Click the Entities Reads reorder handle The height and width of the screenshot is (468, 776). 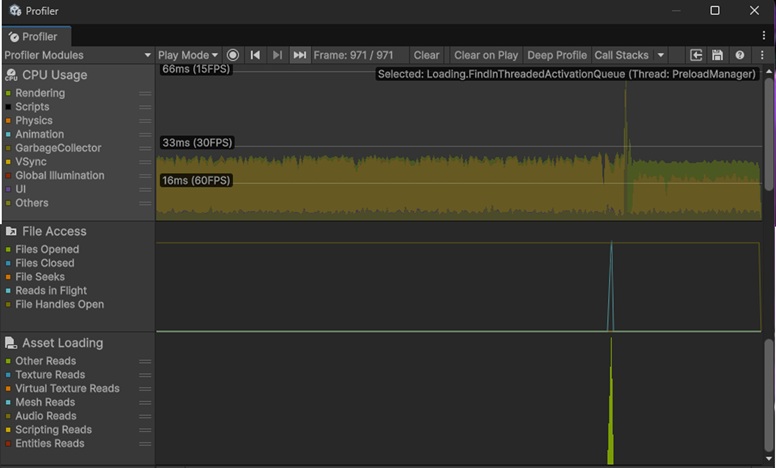coord(145,444)
